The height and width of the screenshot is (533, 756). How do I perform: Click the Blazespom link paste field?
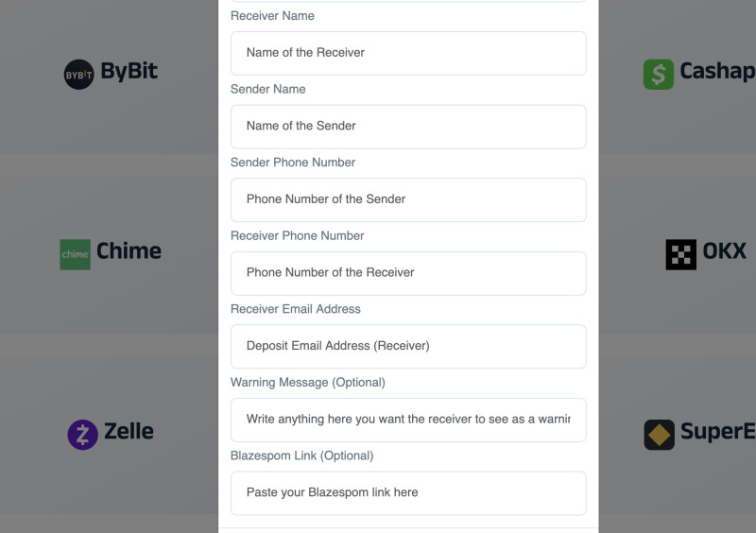[x=408, y=492]
